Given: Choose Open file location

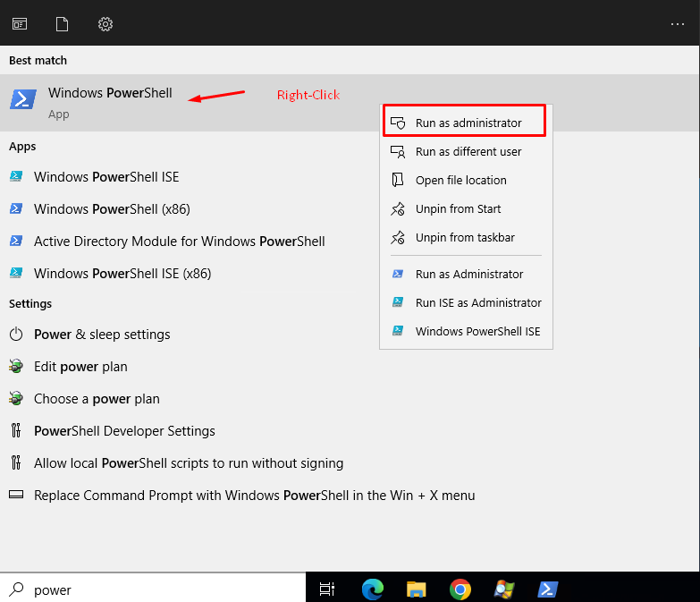Looking at the screenshot, I should click(460, 180).
